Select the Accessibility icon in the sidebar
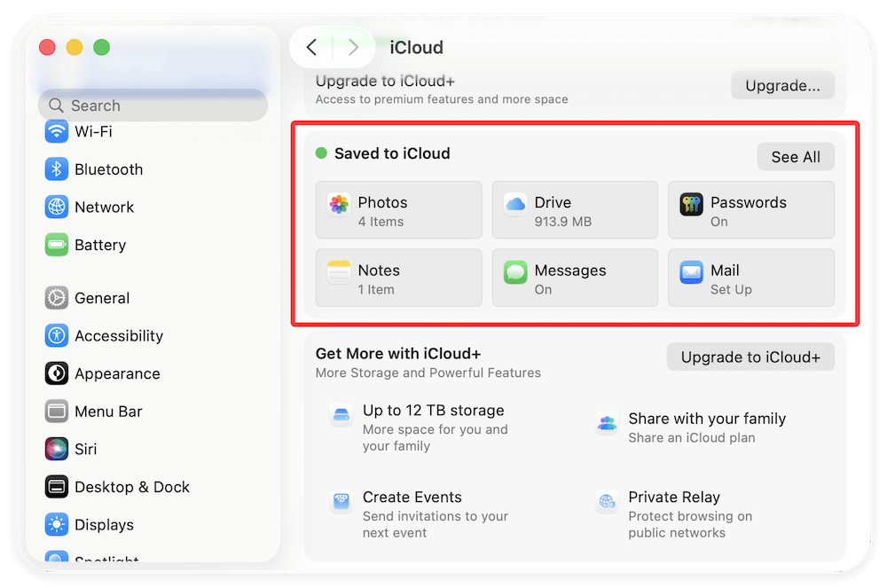This screenshot has height=588, width=887. [56, 335]
